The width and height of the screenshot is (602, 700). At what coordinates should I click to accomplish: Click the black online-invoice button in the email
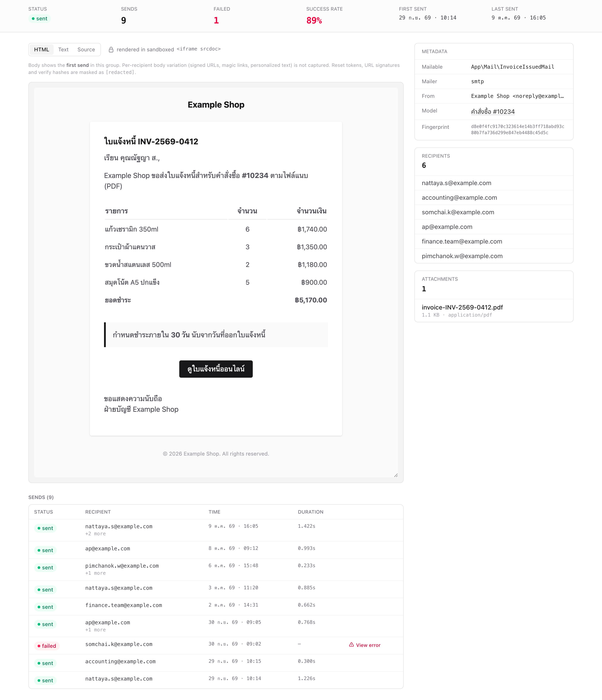(216, 369)
